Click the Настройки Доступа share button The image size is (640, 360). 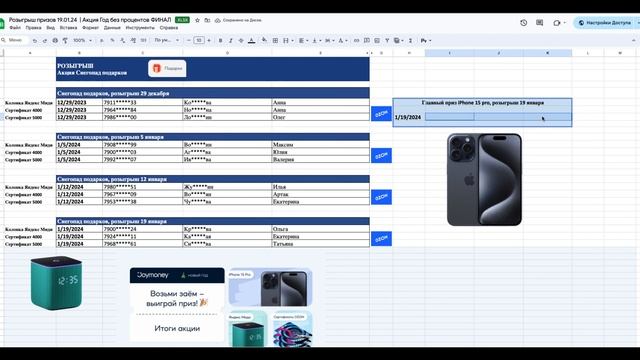[606, 23]
